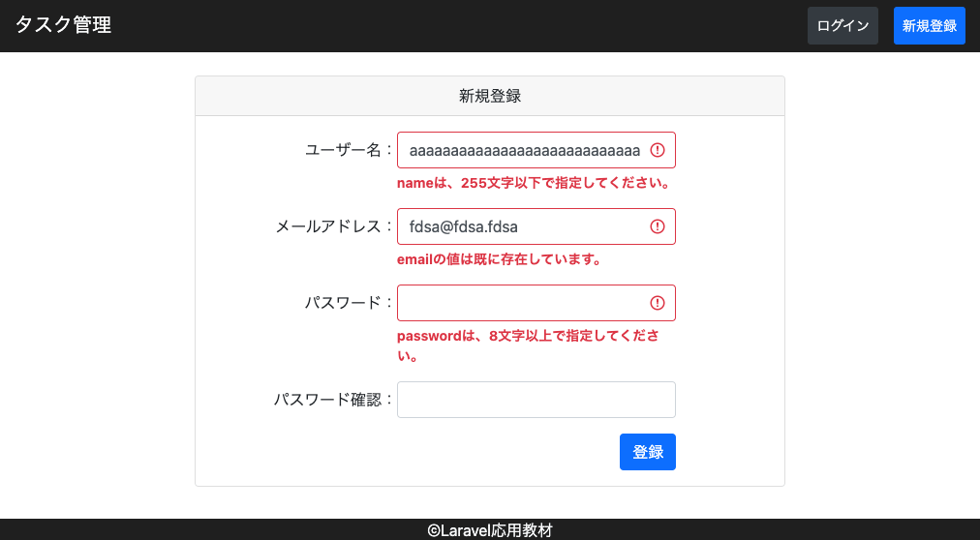This screenshot has height=540, width=980.
Task: Focus the パスワード確認 input field
Action: click(536, 400)
